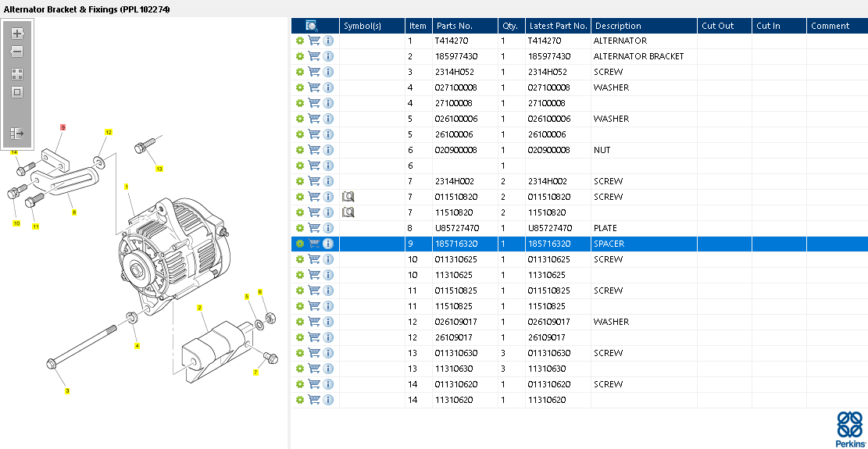The image size is (868, 449).
Task: Click green gear icon for WASHER 026100006
Action: [300, 119]
